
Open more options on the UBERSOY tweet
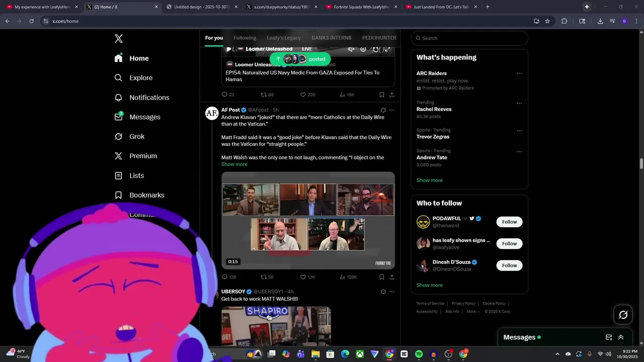pos(392,292)
